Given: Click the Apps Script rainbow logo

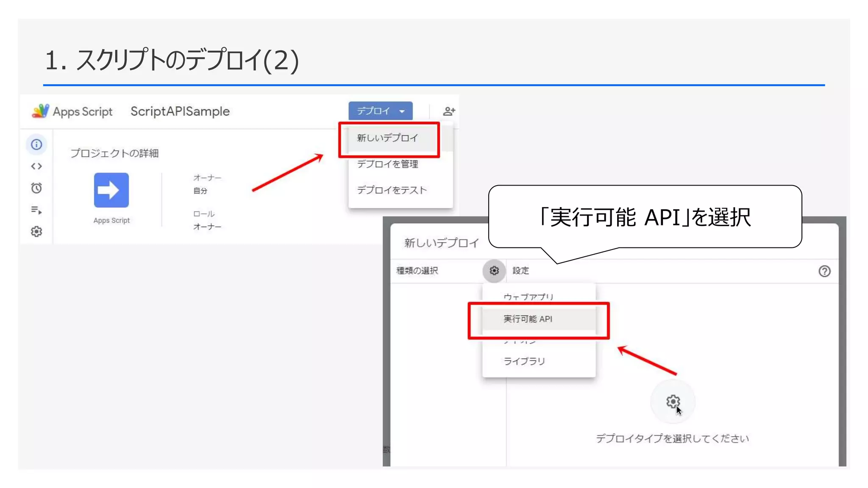Looking at the screenshot, I should click(x=40, y=111).
